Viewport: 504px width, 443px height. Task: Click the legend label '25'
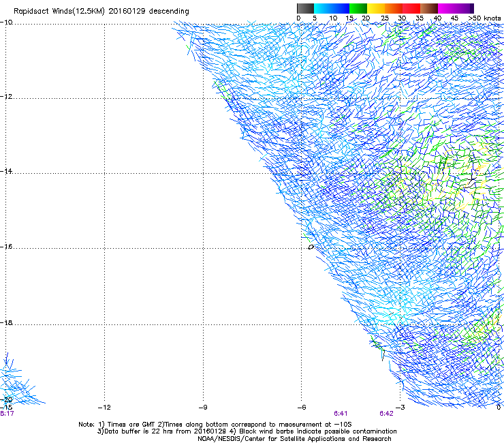385,18
